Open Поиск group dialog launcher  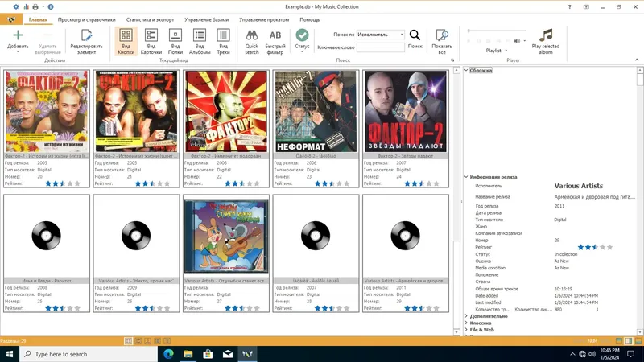[x=452, y=60]
